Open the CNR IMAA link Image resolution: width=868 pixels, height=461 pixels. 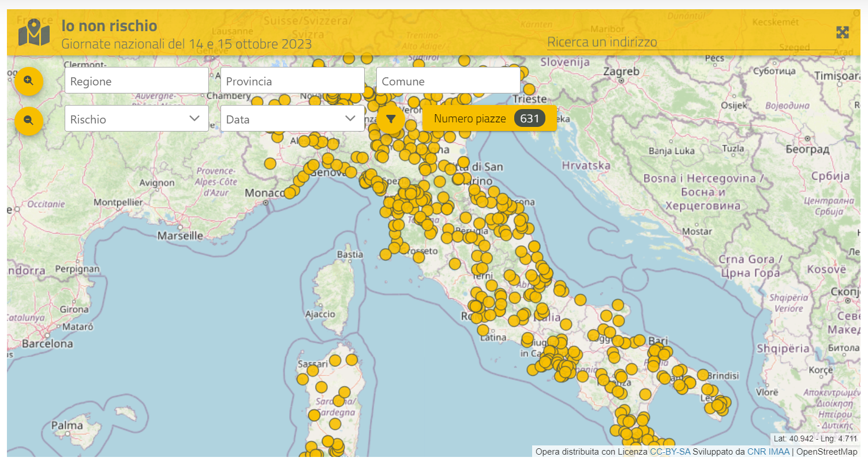tap(768, 452)
